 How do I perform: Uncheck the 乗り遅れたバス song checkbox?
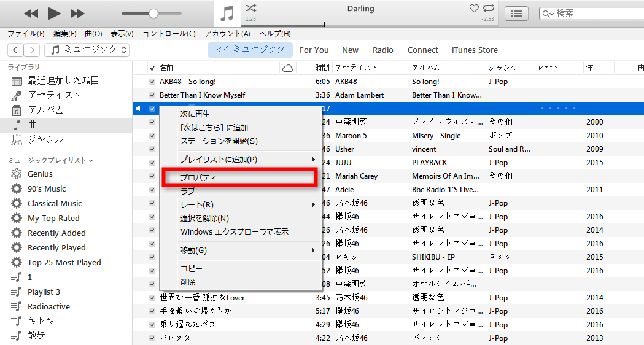point(152,325)
